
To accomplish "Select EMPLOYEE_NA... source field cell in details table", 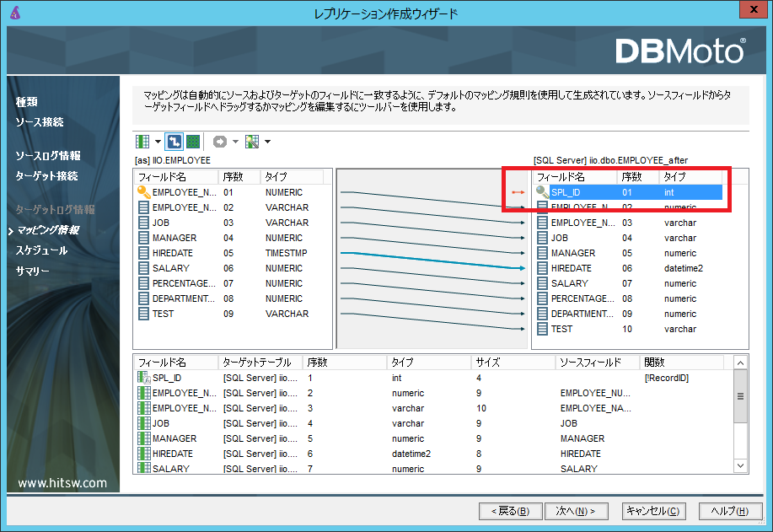I will pyautogui.click(x=595, y=408).
